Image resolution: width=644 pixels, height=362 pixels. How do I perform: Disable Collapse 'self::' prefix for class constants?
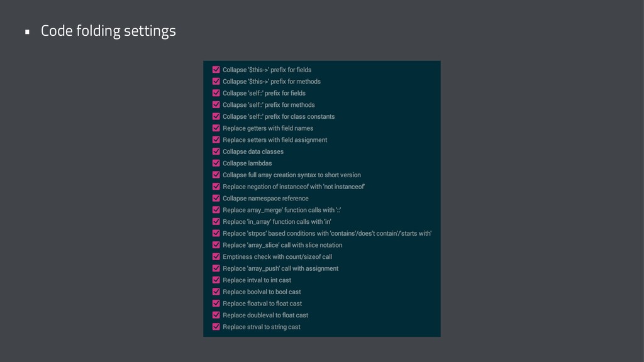[x=216, y=116]
